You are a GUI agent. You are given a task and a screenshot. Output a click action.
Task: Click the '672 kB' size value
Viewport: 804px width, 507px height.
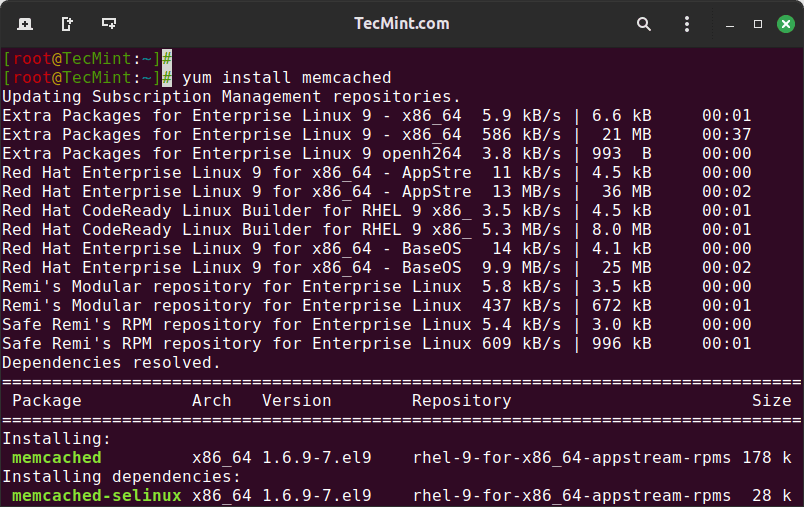click(621, 306)
